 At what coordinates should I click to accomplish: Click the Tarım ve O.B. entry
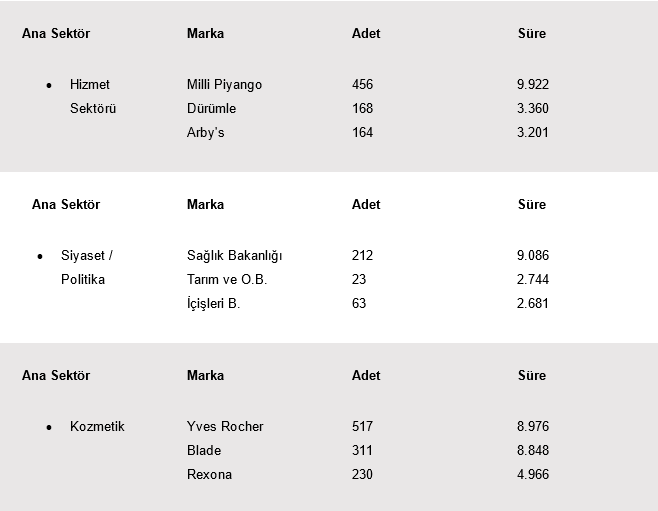coord(227,279)
